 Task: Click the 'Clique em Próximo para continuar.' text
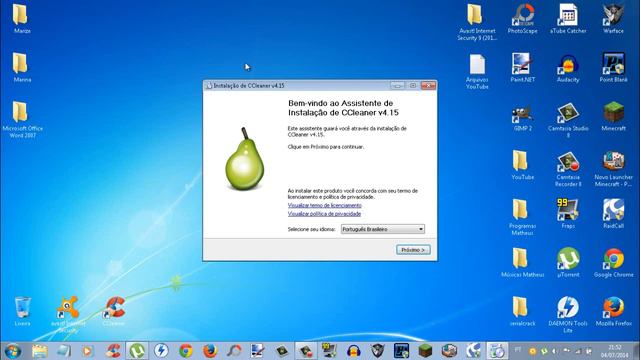pos(326,147)
